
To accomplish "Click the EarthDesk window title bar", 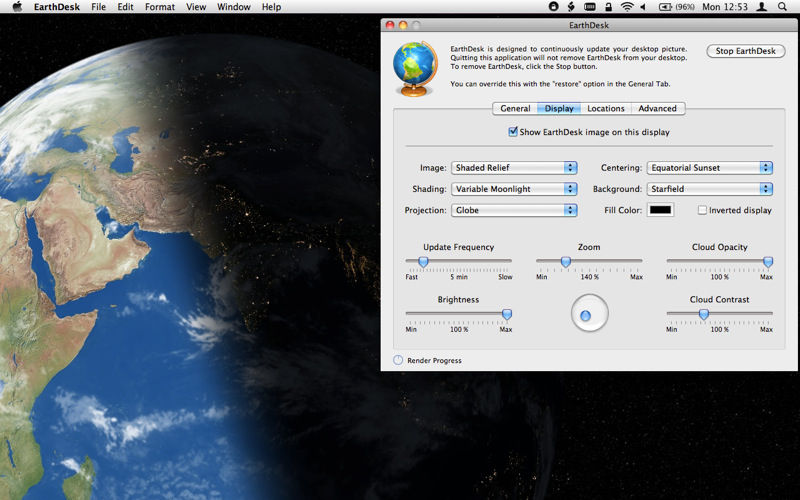I will [589, 25].
